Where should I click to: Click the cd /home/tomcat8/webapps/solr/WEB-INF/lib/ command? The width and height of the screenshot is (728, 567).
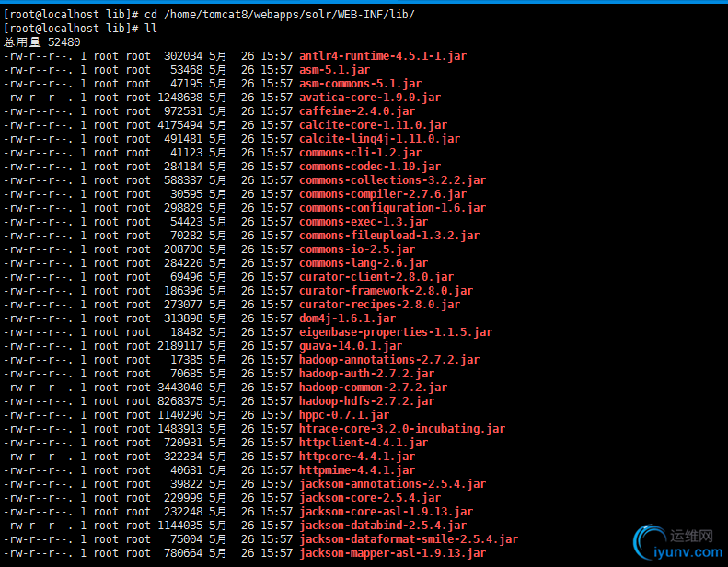point(280,15)
